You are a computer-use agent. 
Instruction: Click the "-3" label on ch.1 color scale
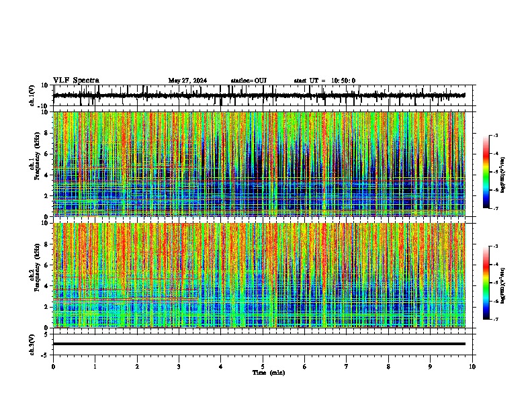click(496, 136)
